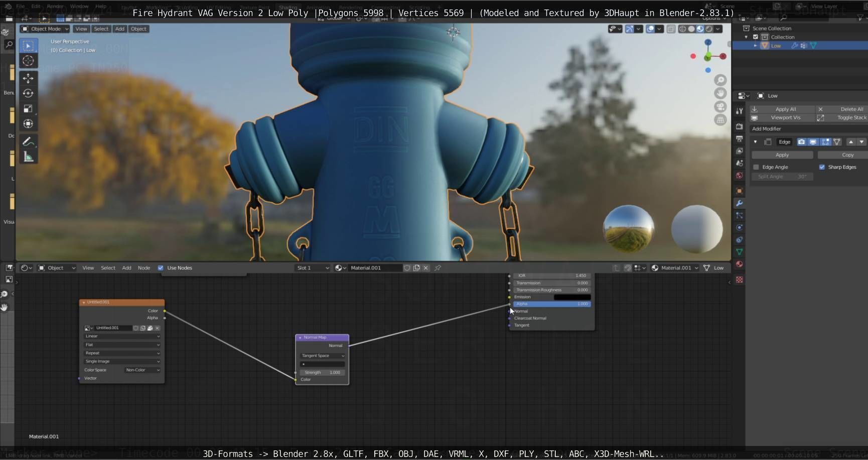Open the Linear interpolation dropdown on image node

click(122, 336)
